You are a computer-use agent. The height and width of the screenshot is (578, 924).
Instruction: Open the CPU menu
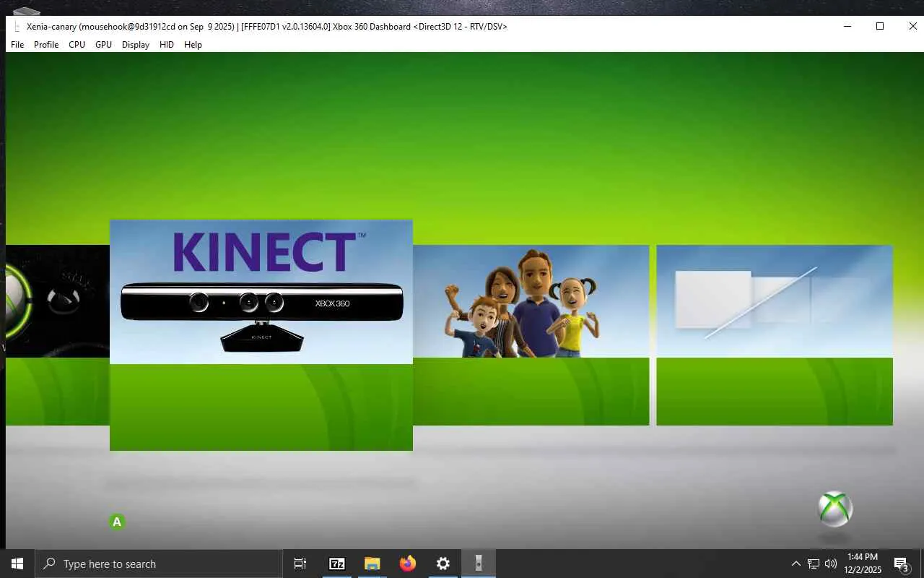pos(77,45)
